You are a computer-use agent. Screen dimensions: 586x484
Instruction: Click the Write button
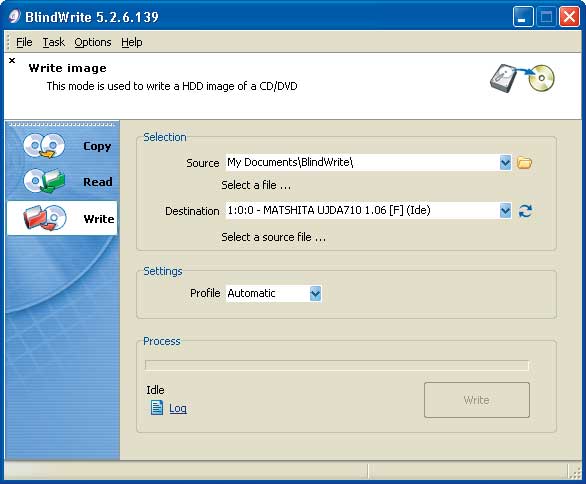click(477, 400)
